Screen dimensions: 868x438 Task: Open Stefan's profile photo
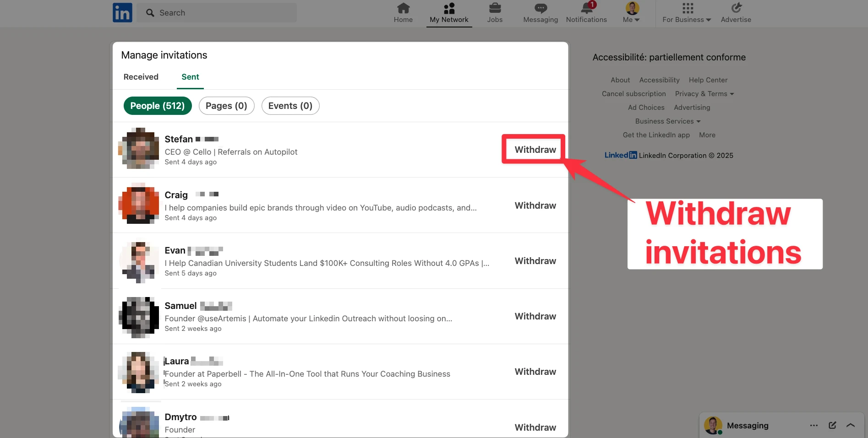139,148
